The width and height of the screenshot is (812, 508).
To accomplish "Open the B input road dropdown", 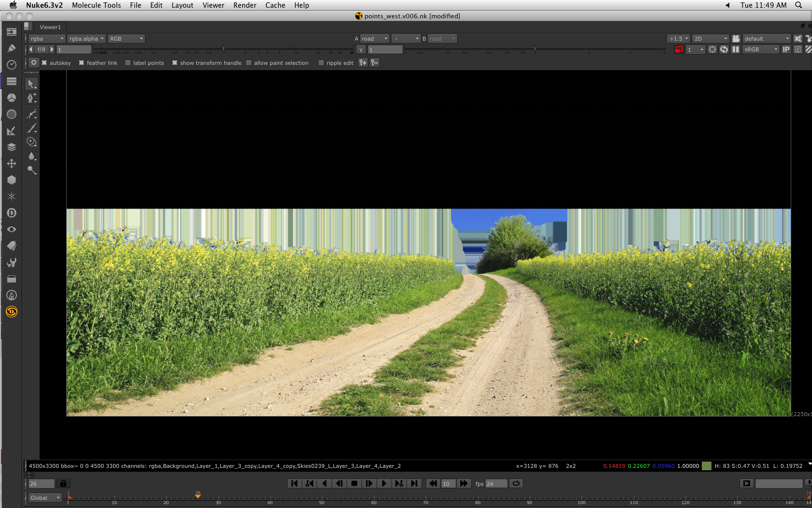I will click(442, 39).
